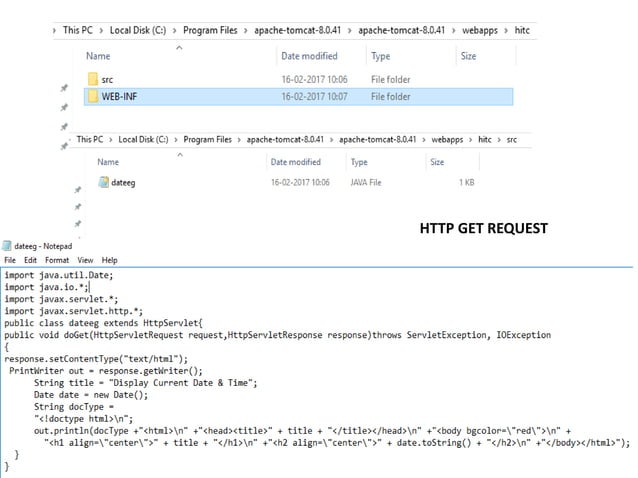Click the Date date = new Date() line
The height and width of the screenshot is (478, 638).
(91, 395)
